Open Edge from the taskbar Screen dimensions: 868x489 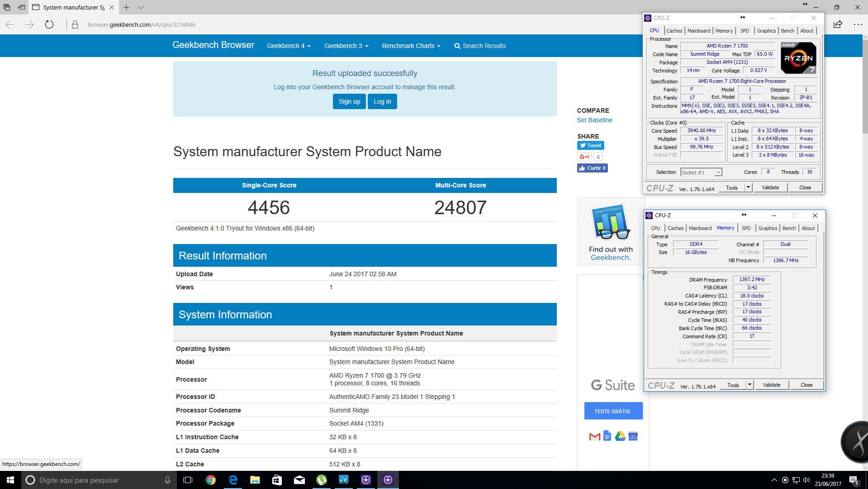tap(233, 480)
